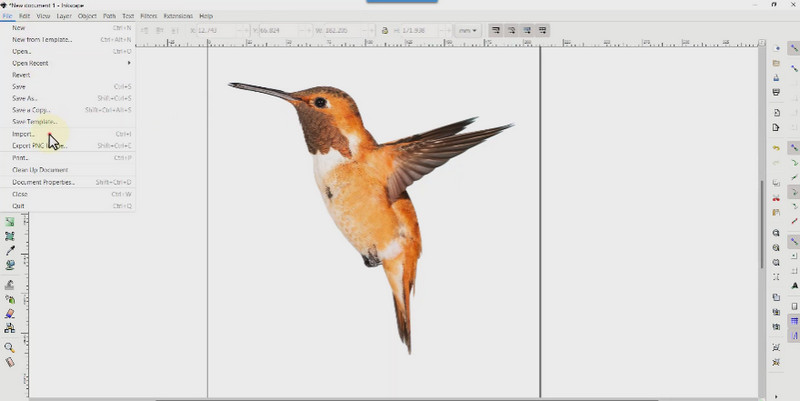This screenshot has width=800, height=401.
Task: Click the Save icon in commands bar
Action: point(776,78)
